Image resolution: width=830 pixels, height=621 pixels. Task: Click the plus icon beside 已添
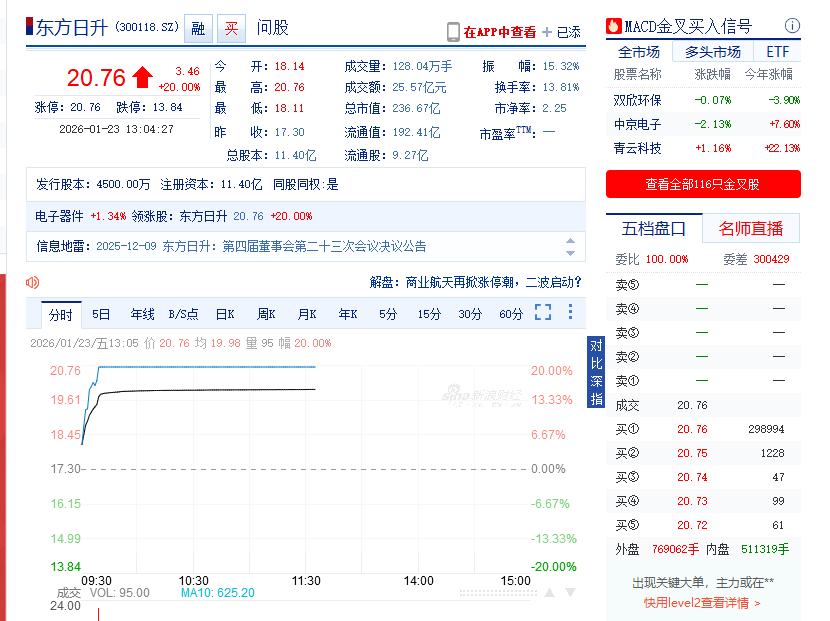(547, 32)
